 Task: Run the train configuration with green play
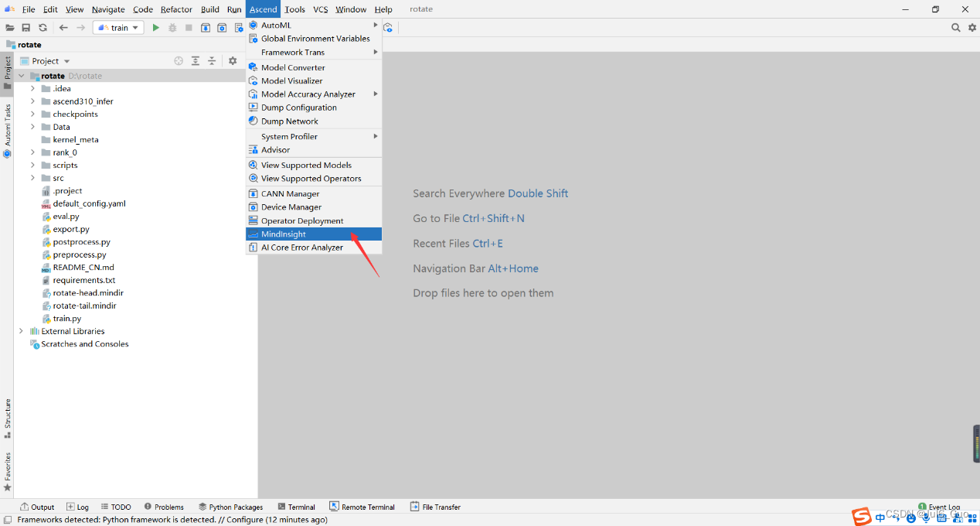click(155, 28)
